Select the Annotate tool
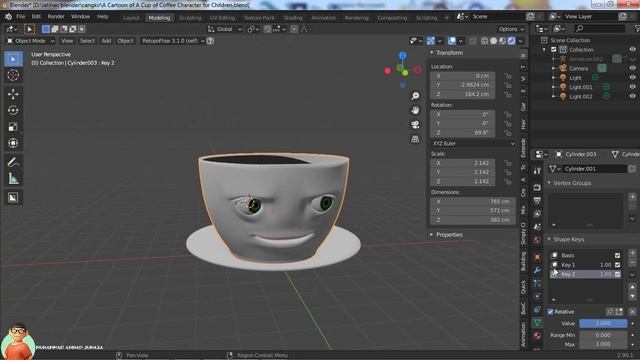This screenshot has height=360, width=640. point(13,162)
